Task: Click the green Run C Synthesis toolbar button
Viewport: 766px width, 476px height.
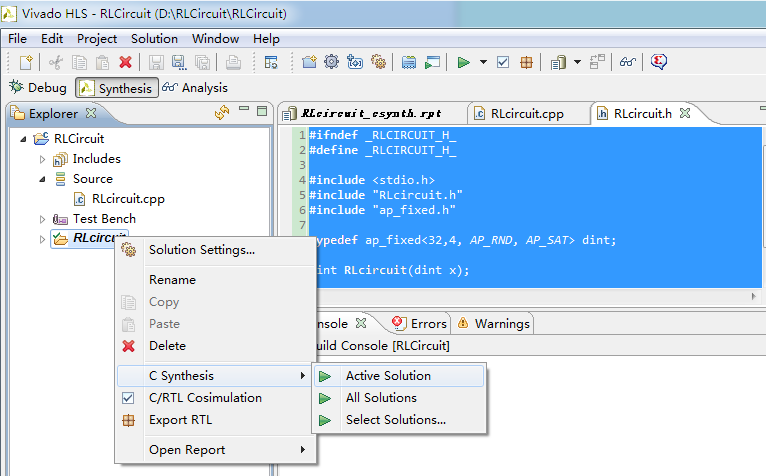Action: pyautogui.click(x=463, y=62)
